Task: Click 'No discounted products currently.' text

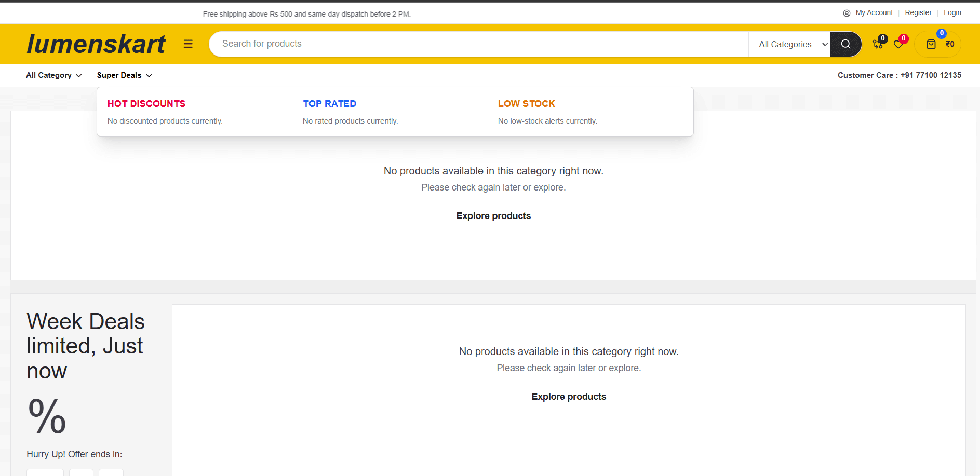Action: (x=165, y=121)
